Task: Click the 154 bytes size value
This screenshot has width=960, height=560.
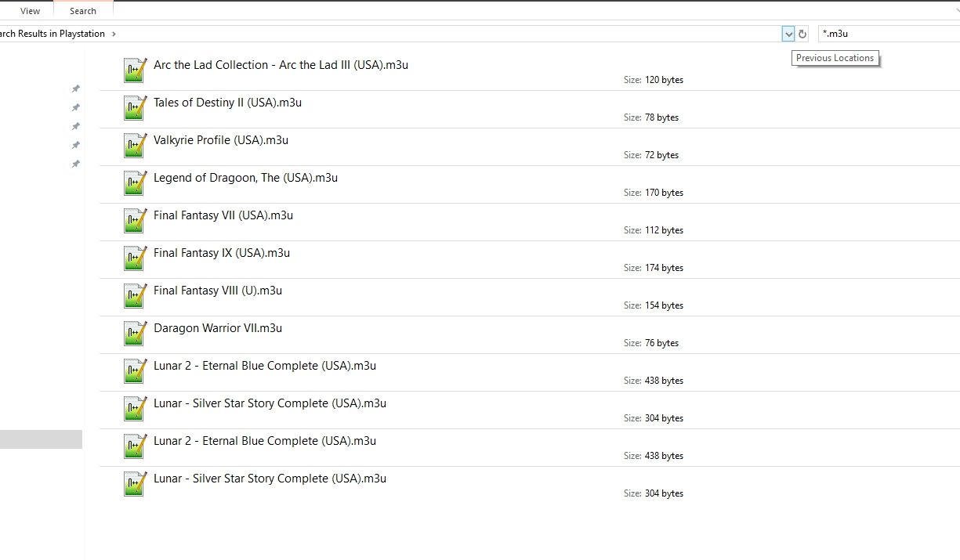Action: click(x=664, y=305)
